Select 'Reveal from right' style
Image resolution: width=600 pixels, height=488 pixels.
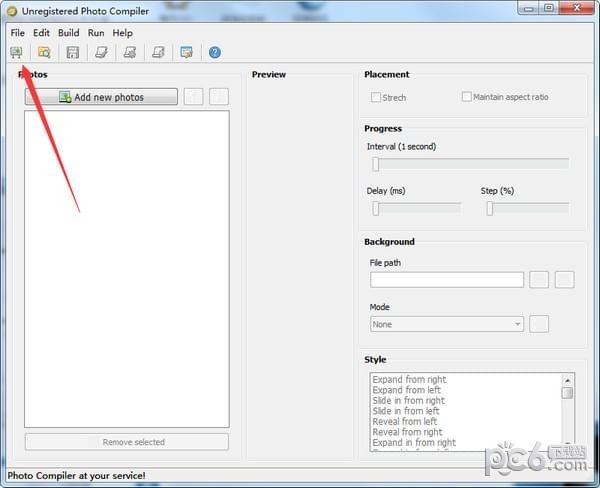click(408, 432)
